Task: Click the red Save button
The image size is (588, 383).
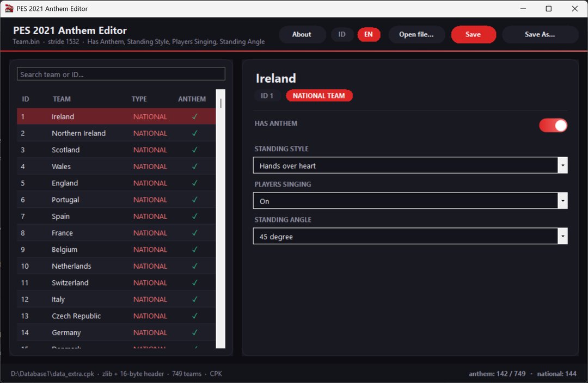Action: pos(473,34)
